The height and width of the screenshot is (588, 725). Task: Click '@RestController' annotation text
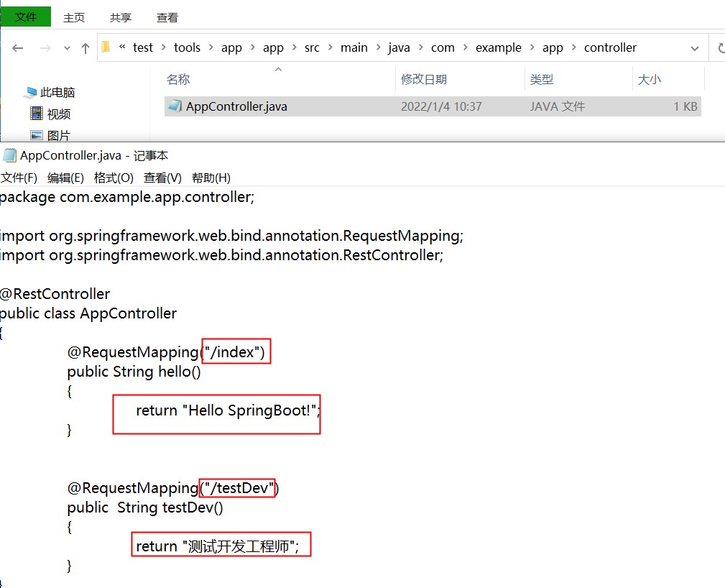coord(55,294)
